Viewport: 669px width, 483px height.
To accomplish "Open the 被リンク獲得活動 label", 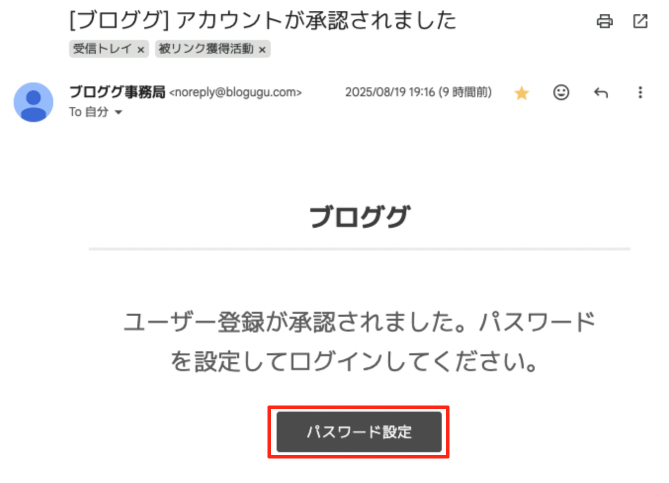I will click(206, 49).
